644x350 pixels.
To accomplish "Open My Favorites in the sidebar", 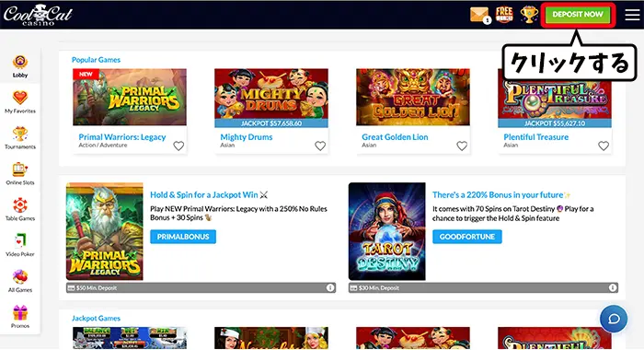I will tap(20, 102).
